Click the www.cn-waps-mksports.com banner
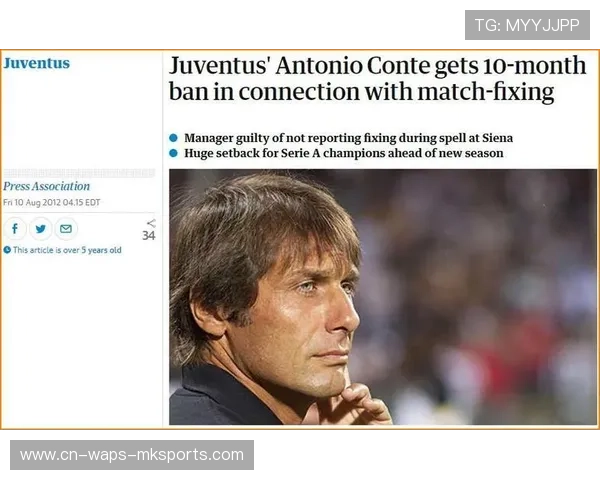The height and width of the screenshot is (480, 600). pos(132,455)
